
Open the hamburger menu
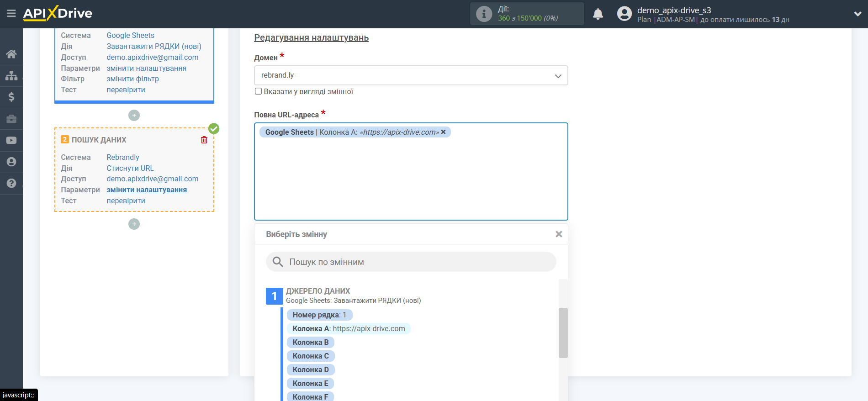coord(11,14)
